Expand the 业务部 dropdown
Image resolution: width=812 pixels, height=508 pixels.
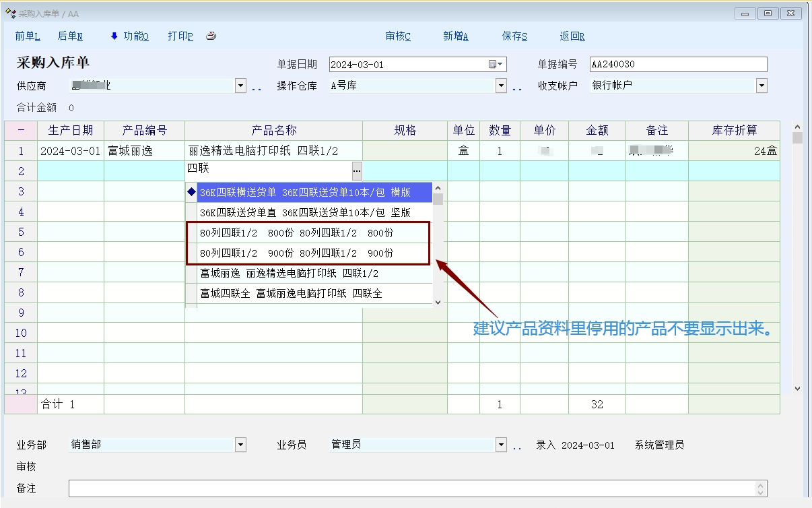(x=240, y=445)
